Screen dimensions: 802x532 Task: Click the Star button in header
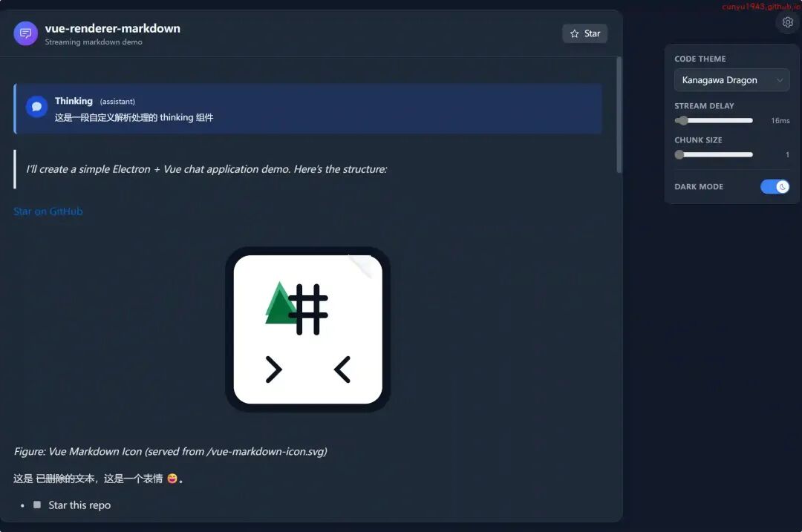click(585, 33)
